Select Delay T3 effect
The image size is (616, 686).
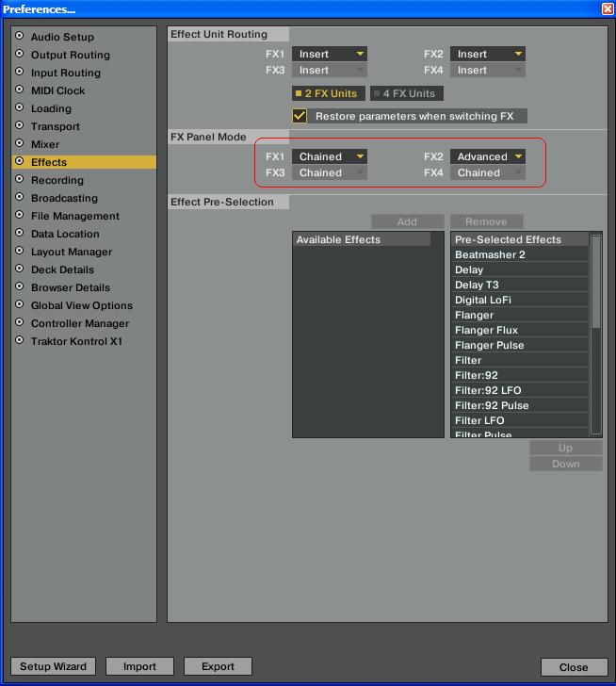519,285
